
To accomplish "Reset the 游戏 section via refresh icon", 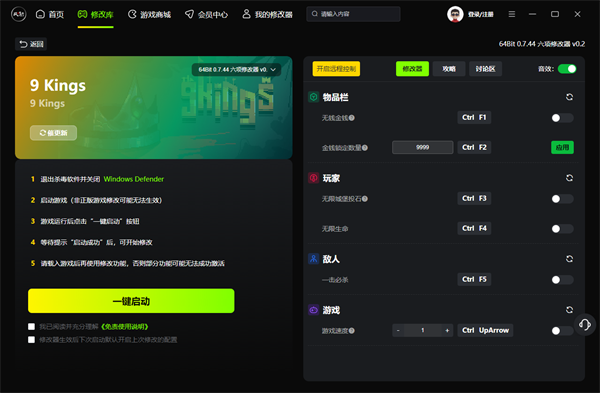I will pyautogui.click(x=569, y=310).
